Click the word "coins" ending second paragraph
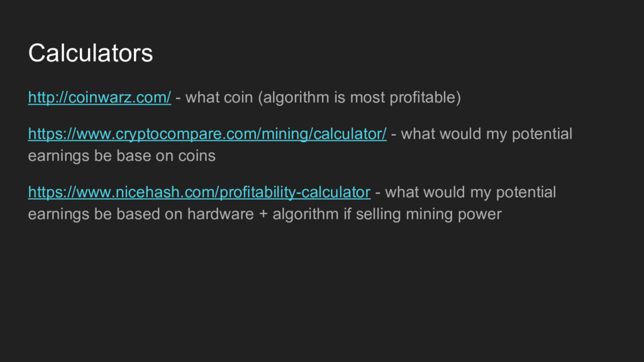644x362 pixels. [x=197, y=156]
